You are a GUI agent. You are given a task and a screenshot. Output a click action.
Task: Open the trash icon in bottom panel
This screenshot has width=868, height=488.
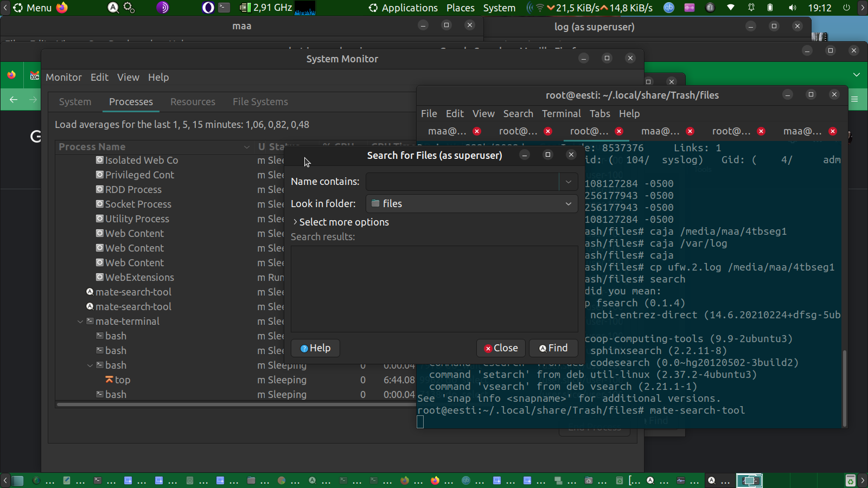[850, 480]
